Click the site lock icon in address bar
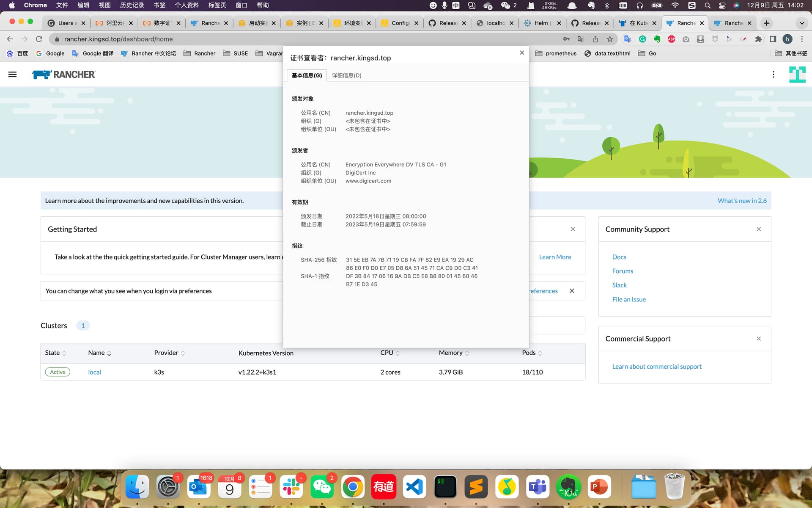812x508 pixels. pos(57,39)
